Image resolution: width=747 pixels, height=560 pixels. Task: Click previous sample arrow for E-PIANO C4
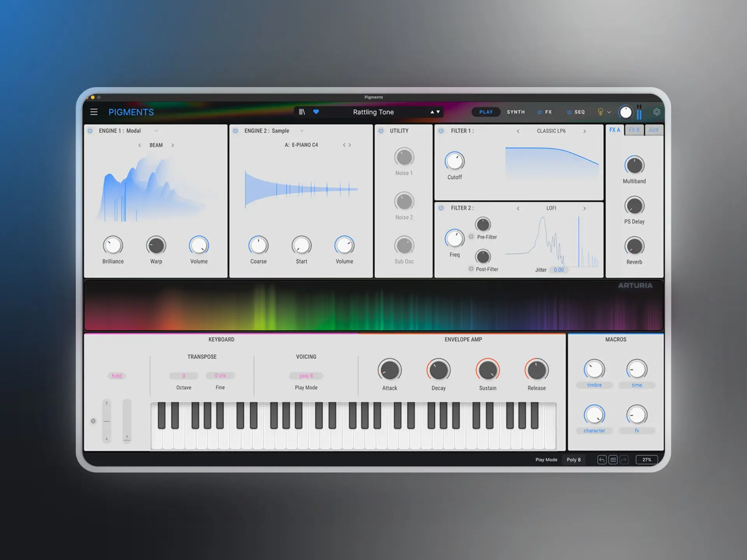pyautogui.click(x=344, y=145)
